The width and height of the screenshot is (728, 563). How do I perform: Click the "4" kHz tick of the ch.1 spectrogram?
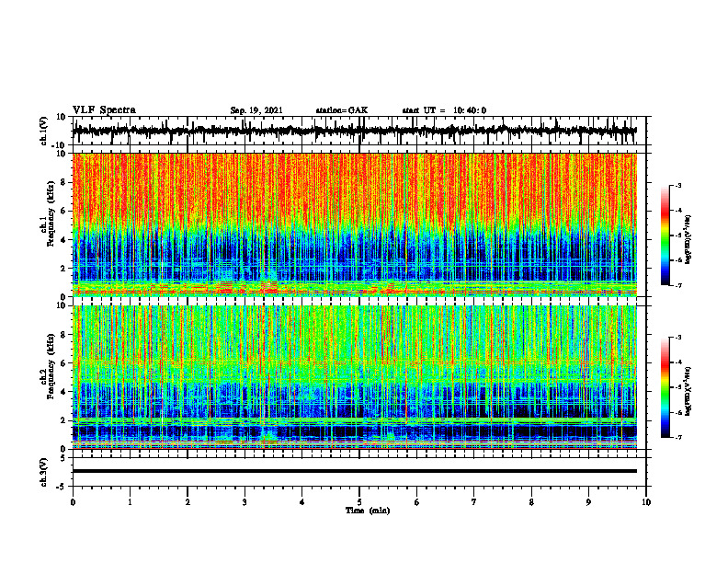pos(63,240)
